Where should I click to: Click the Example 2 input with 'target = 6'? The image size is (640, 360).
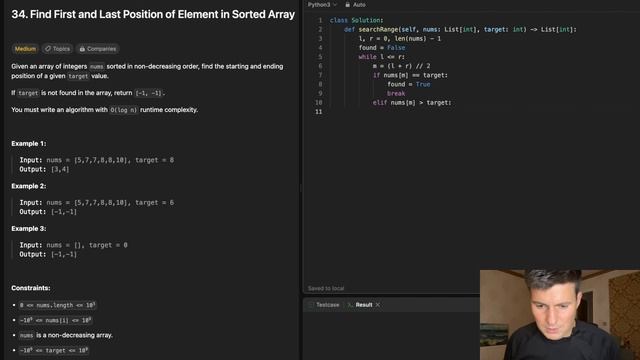97,202
